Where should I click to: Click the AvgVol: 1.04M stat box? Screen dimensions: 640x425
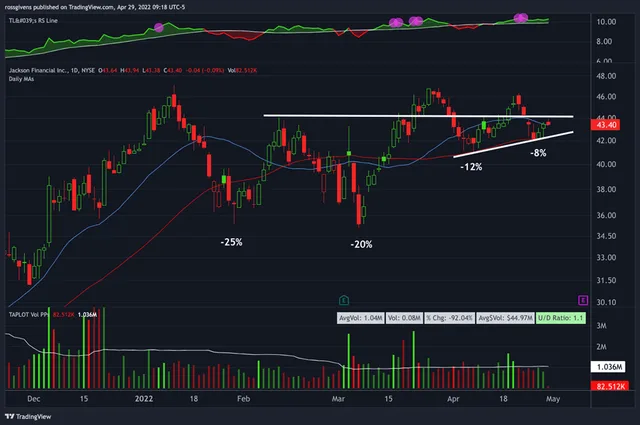click(361, 318)
